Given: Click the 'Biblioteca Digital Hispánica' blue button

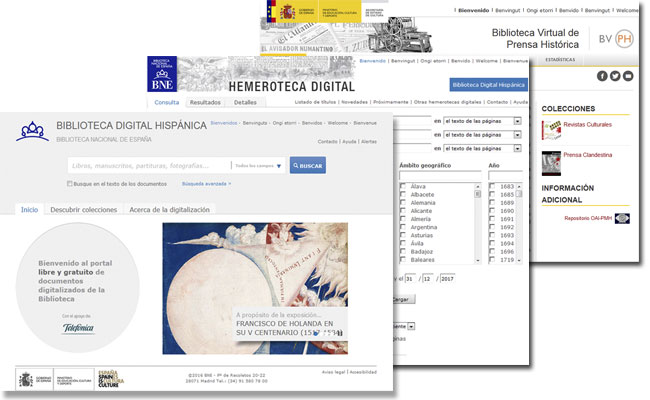Looking at the screenshot, I should pyautogui.click(x=489, y=85).
